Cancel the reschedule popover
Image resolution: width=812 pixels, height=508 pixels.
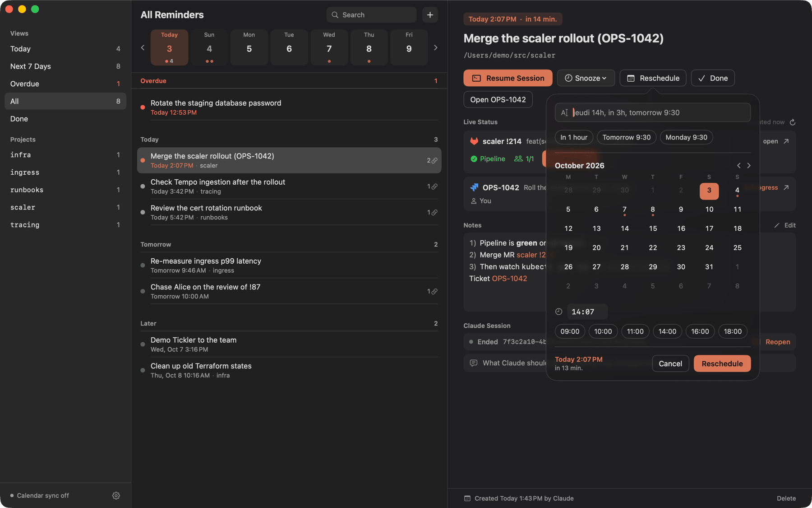point(670,364)
